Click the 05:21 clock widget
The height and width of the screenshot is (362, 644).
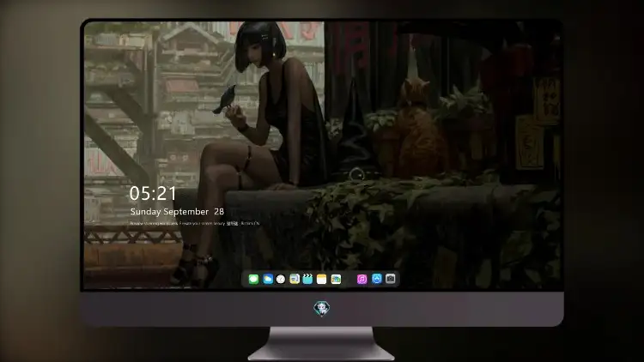click(x=153, y=193)
